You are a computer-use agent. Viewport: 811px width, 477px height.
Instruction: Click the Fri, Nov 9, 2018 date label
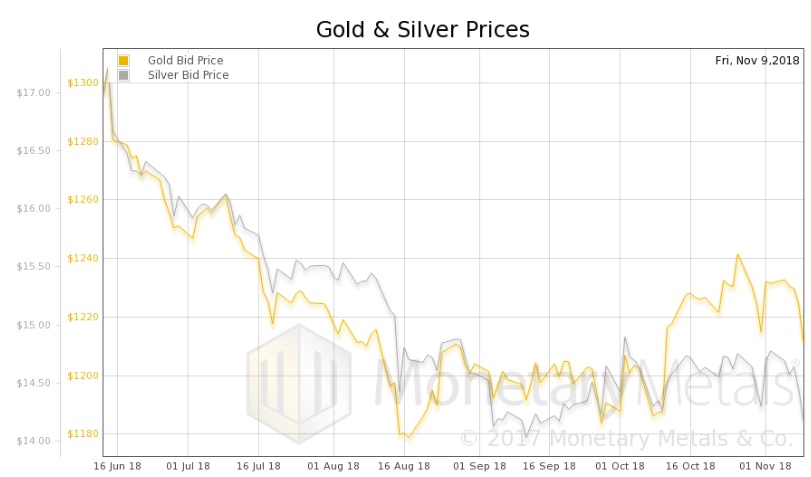click(x=755, y=60)
